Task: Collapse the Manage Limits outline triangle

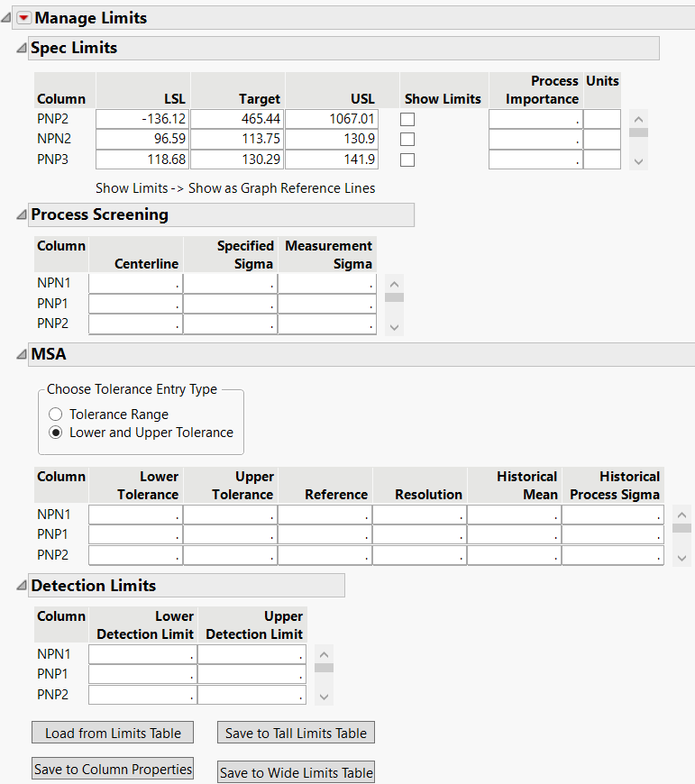Action: (x=7, y=18)
